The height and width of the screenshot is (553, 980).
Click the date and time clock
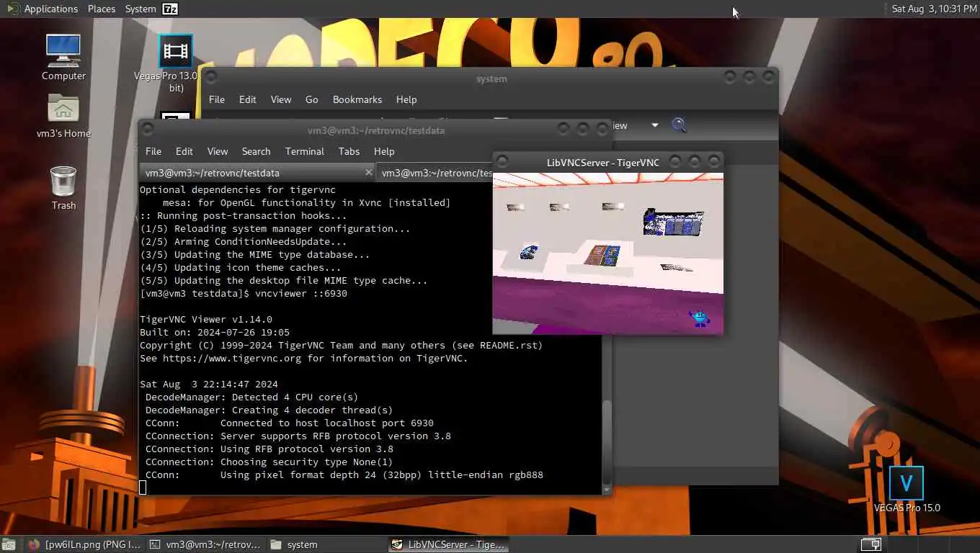pos(934,9)
